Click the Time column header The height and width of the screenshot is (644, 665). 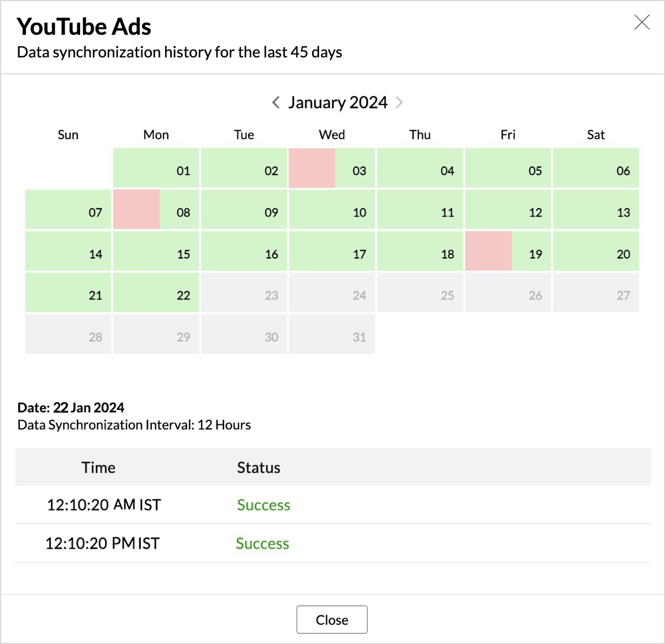(98, 467)
